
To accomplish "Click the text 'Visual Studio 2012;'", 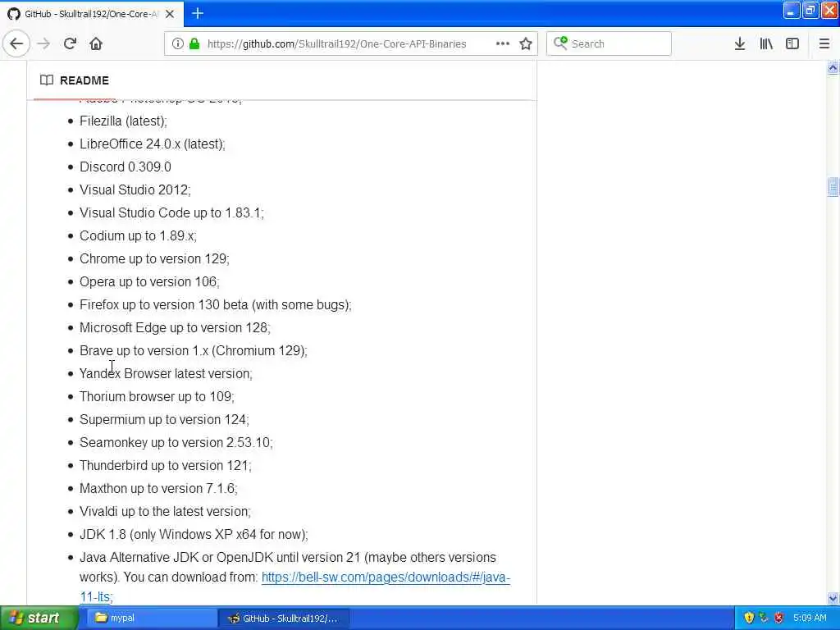I will click(135, 190).
